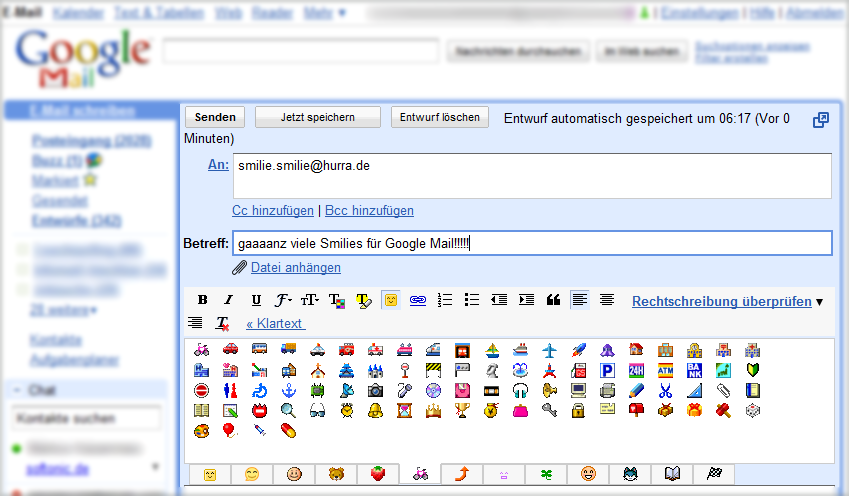Insert the rocket emoticon
Screen dimensions: 849x496
(578, 350)
